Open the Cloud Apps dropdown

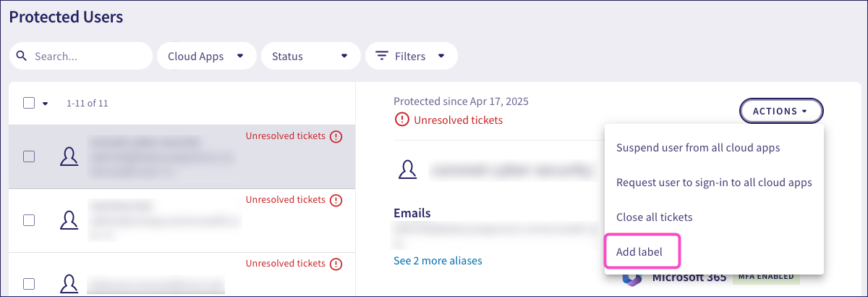206,56
